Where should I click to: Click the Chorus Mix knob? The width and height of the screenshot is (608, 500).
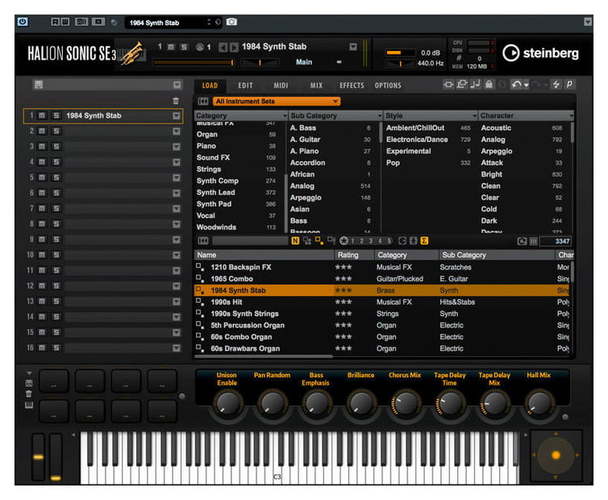(405, 403)
